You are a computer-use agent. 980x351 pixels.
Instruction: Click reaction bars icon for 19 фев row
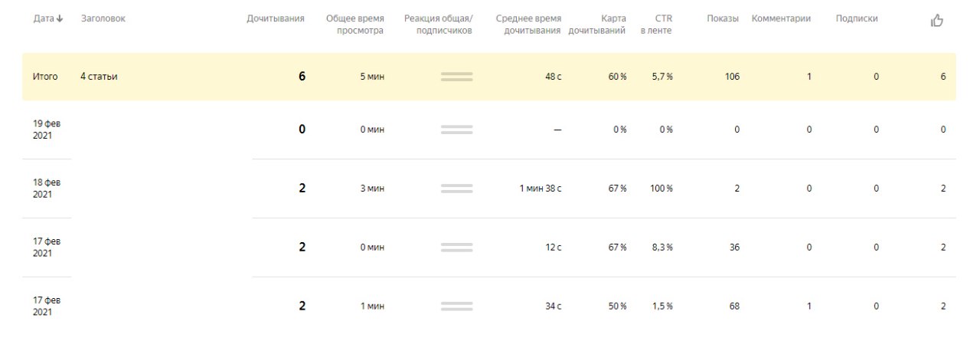tap(456, 130)
